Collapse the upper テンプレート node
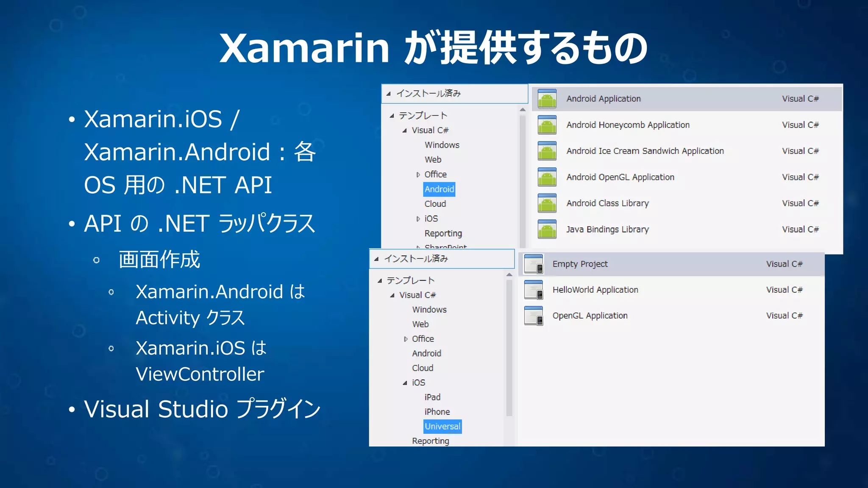Screen dimensions: 868x488 coord(392,116)
